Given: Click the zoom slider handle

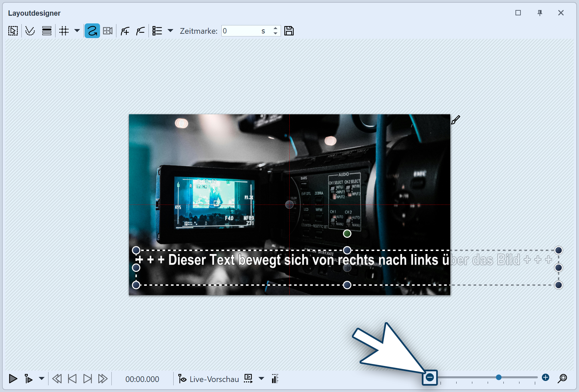Looking at the screenshot, I should 499,377.
